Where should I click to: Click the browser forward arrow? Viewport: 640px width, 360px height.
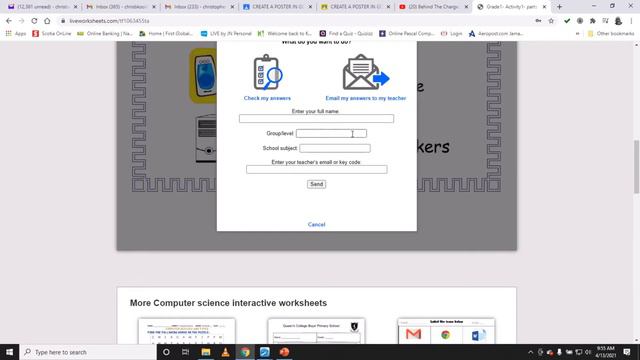(x=22, y=21)
